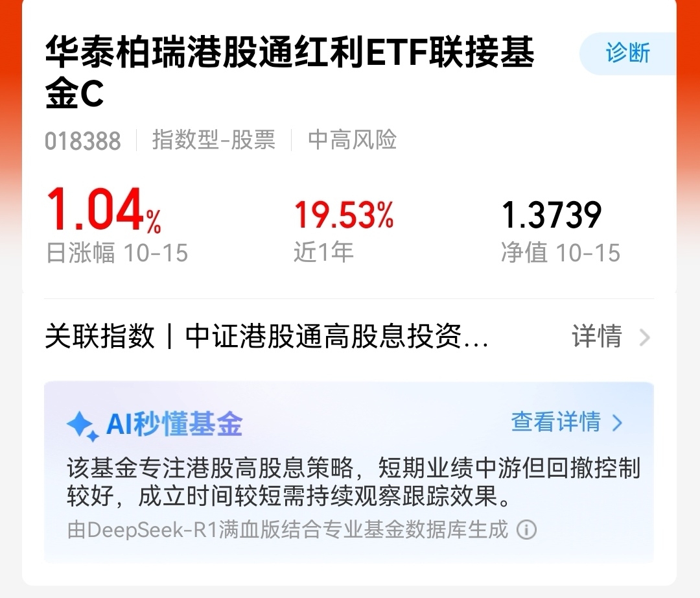Screen dimensions: 700x598
Task: Tap the 净值 10-15 label
Action: pyautogui.click(x=561, y=253)
